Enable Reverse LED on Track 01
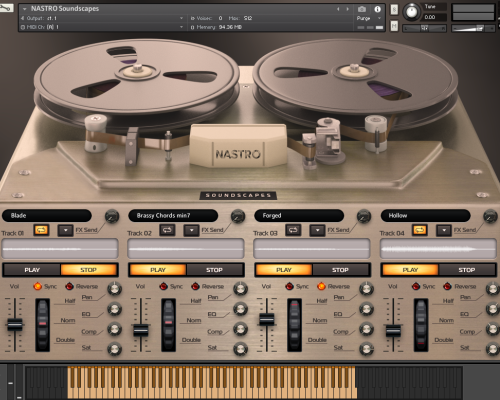Screen dimensions: 500x400 click(69, 286)
